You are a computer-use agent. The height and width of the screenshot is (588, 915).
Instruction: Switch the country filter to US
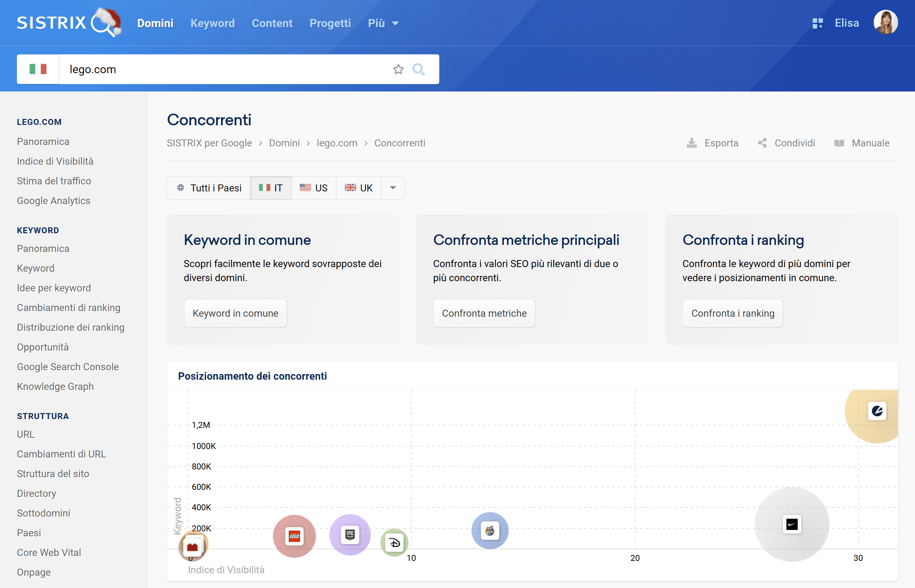coord(314,188)
